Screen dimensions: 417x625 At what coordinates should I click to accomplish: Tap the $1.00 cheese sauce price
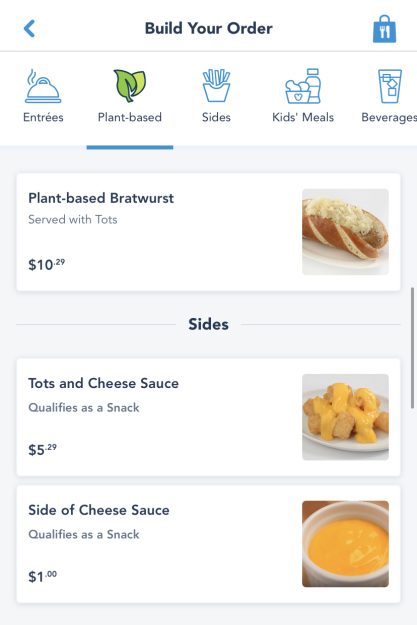(x=43, y=576)
